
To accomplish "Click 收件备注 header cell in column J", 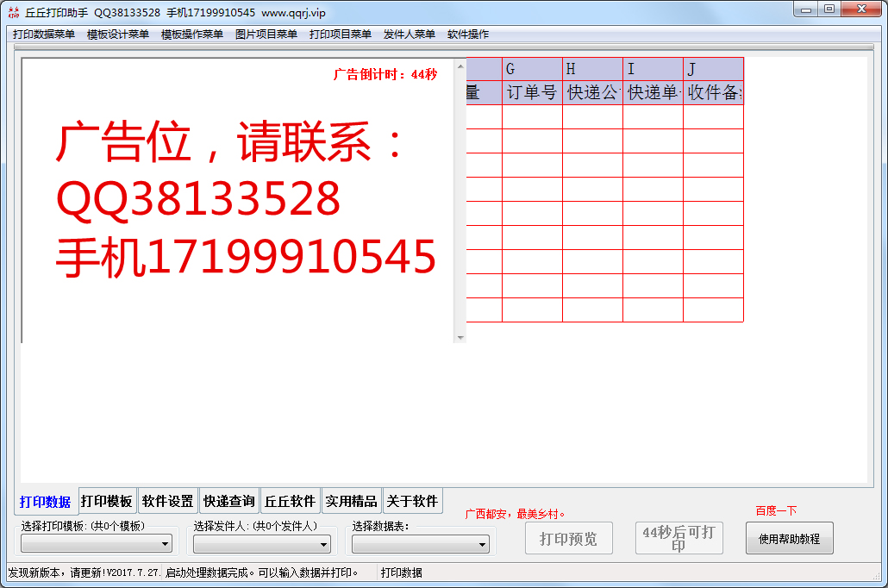I will 714,92.
